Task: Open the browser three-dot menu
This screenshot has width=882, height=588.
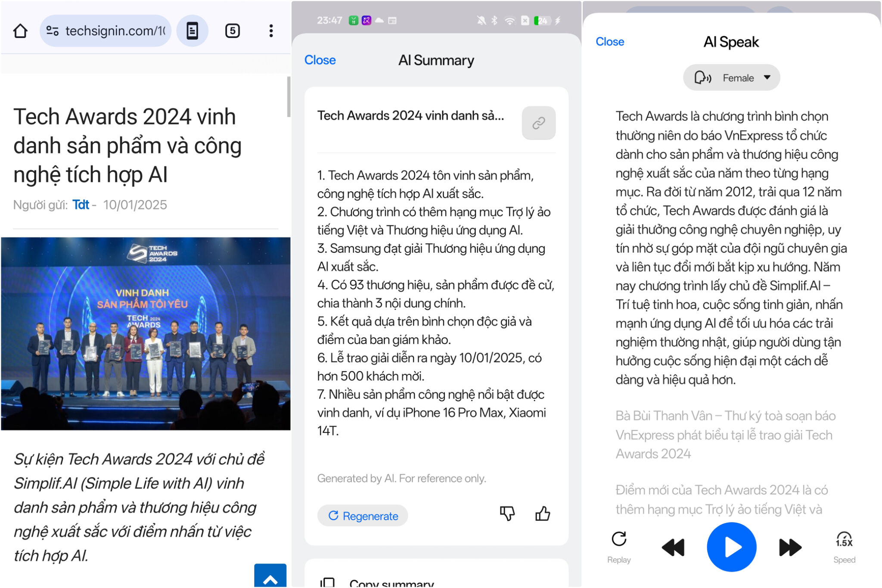Action: point(271,31)
